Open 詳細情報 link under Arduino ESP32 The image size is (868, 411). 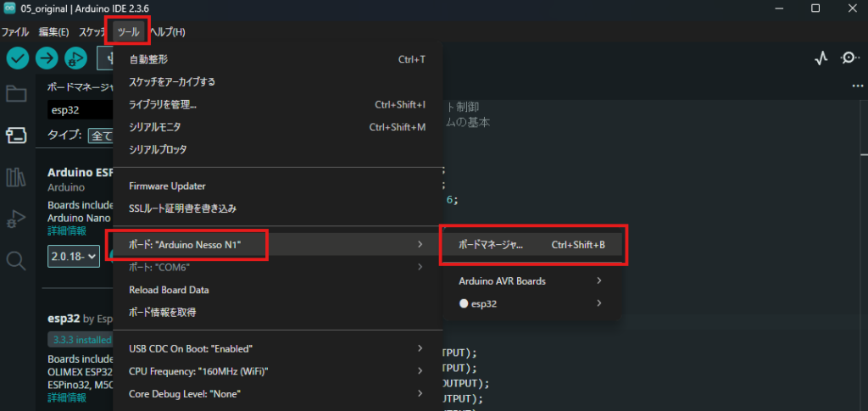[66, 230]
